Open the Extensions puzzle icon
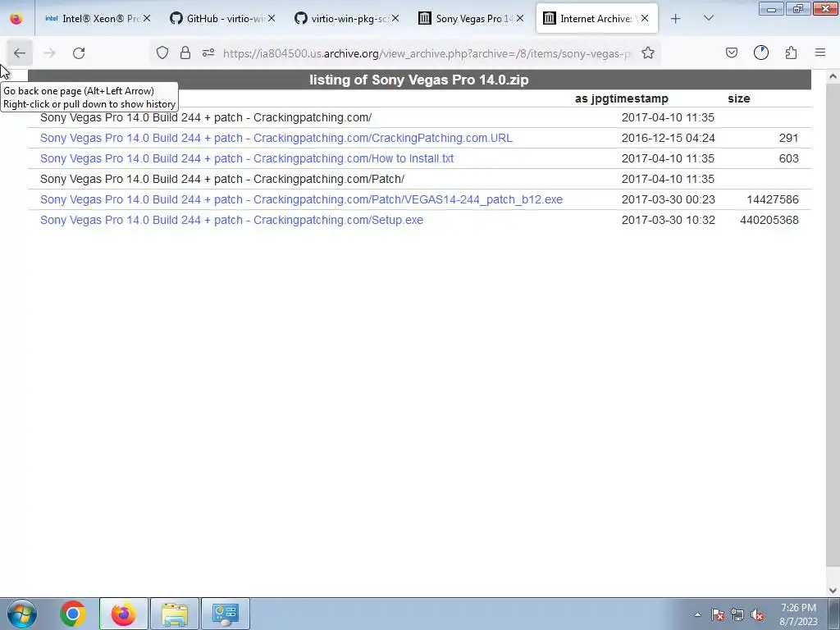840x630 pixels. point(791,52)
